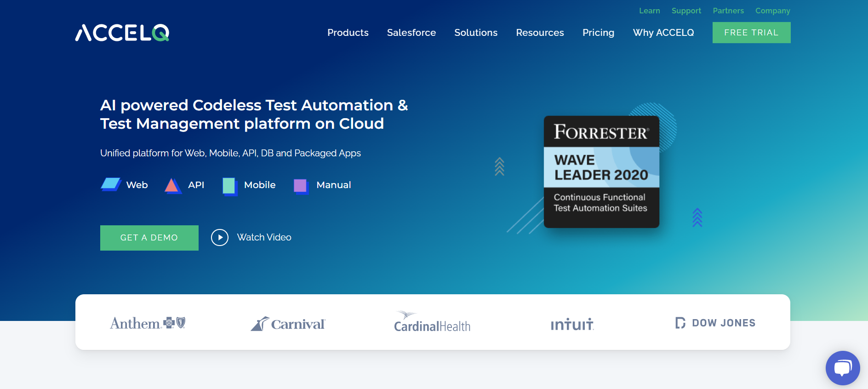The height and width of the screenshot is (389, 868).
Task: Open the Resources menu
Action: click(540, 33)
